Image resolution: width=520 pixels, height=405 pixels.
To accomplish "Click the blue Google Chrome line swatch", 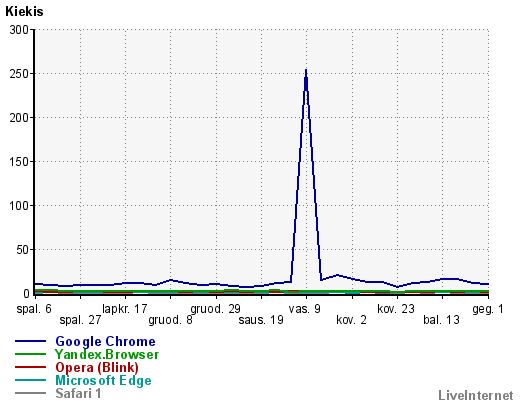I will tap(30, 341).
